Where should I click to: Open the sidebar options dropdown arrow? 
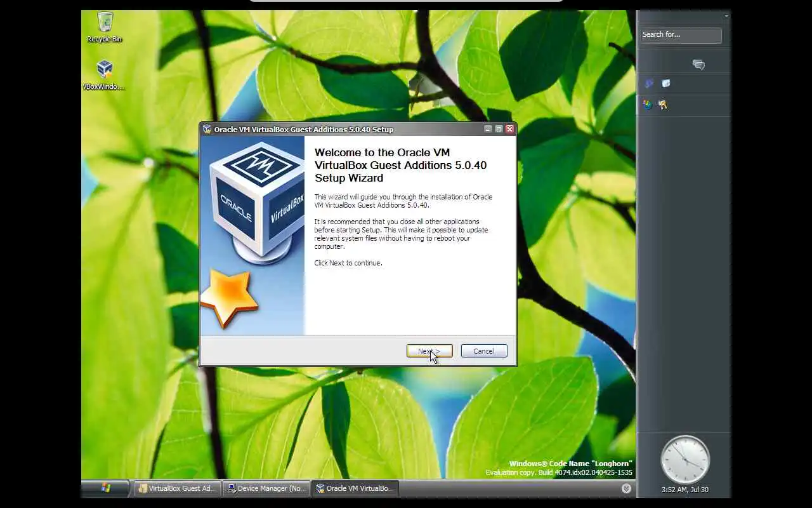point(726,16)
